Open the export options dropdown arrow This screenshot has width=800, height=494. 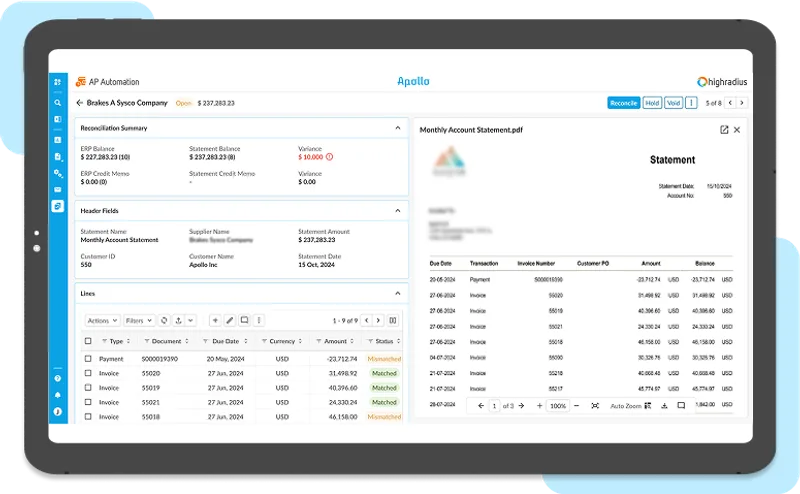pyautogui.click(x=190, y=320)
